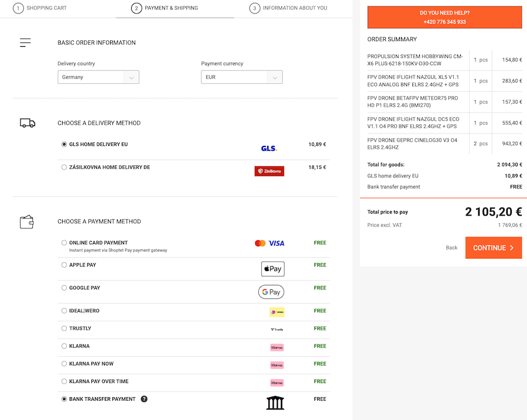Screen dimensions: 527x420
Task: Click the 943,20 € item price
Action: click(x=512, y=144)
